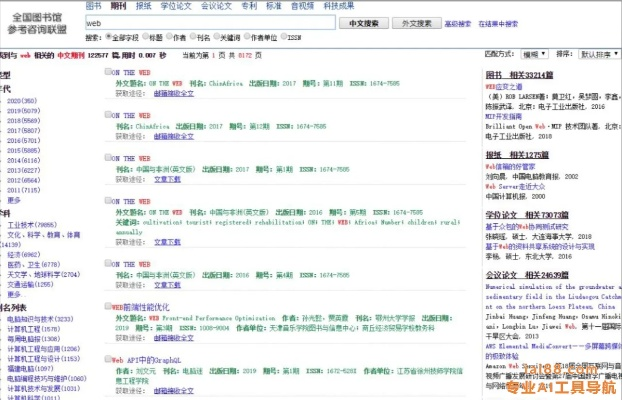This screenshot has width=622, height=400.
Task: Filter by year 2019(5079)
Action: 23,111
